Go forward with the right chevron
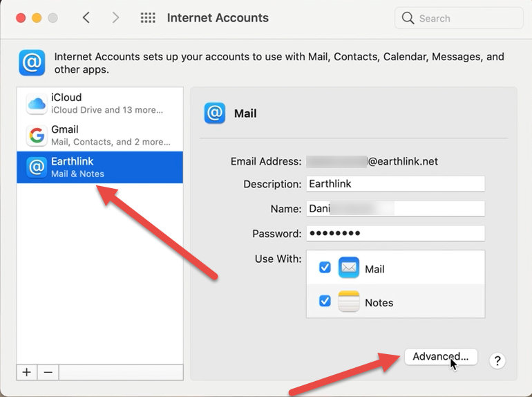 tap(115, 18)
